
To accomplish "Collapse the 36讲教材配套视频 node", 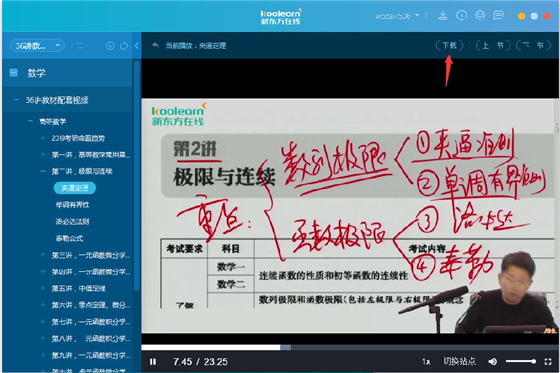I will point(16,100).
